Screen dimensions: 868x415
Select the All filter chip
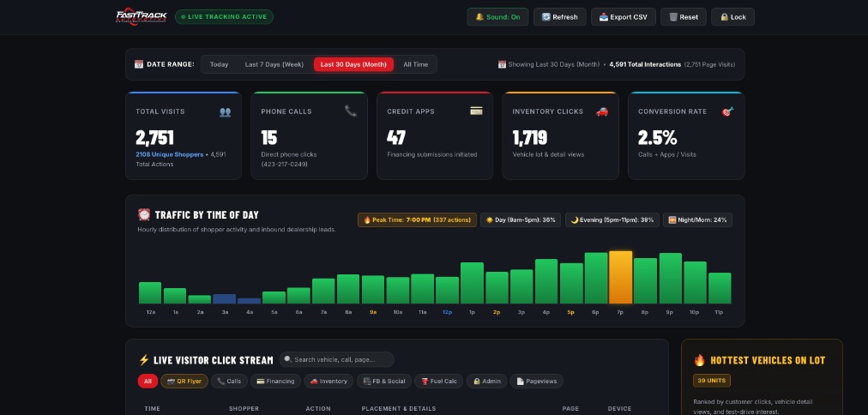pos(148,382)
